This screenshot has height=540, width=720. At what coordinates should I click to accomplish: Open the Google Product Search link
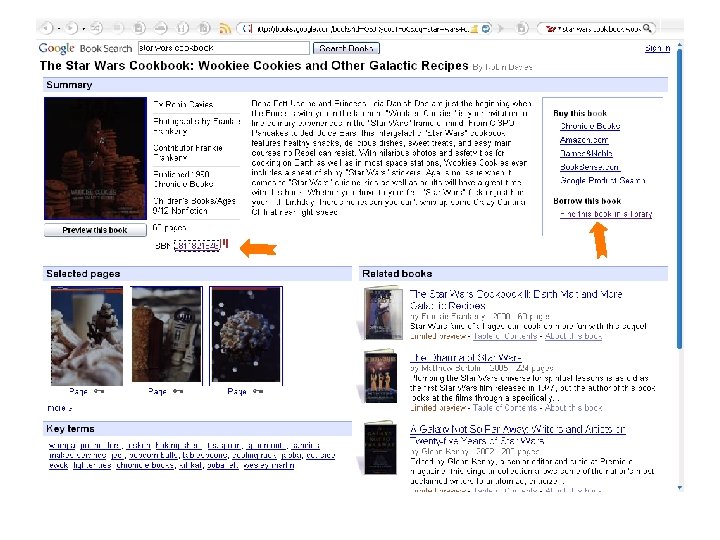(x=602, y=180)
